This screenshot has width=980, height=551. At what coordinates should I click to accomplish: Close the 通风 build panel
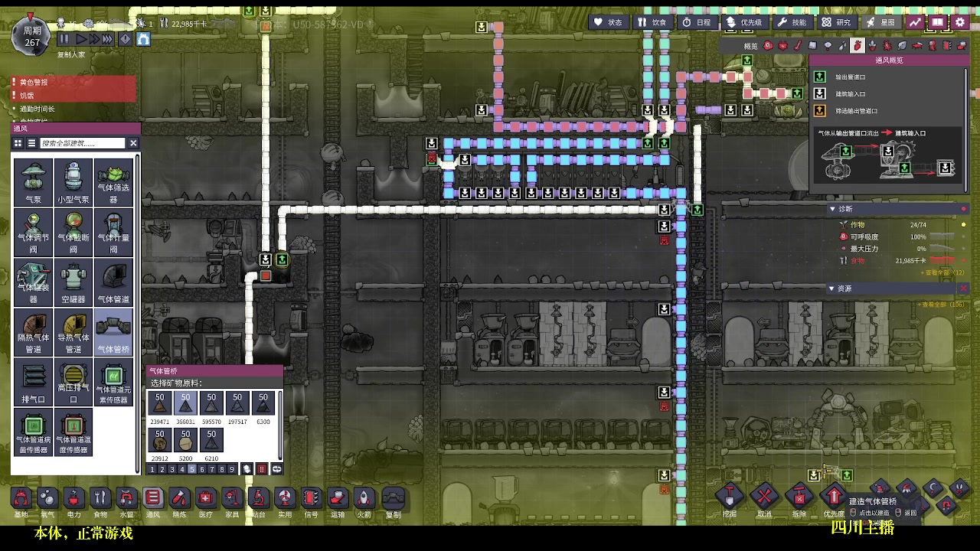[133, 143]
